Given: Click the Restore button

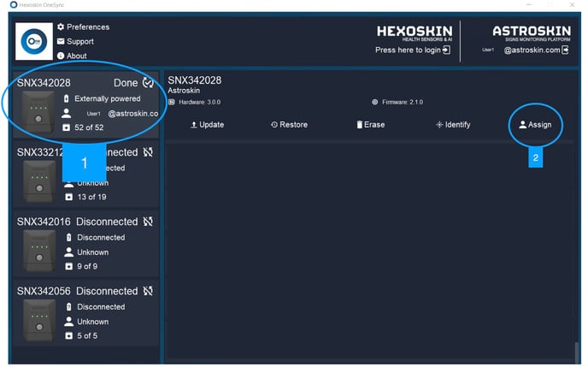Looking at the screenshot, I should [289, 125].
